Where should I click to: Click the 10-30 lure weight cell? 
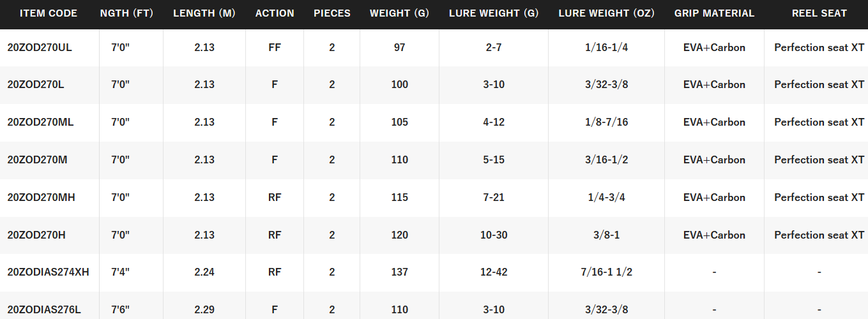click(x=494, y=235)
